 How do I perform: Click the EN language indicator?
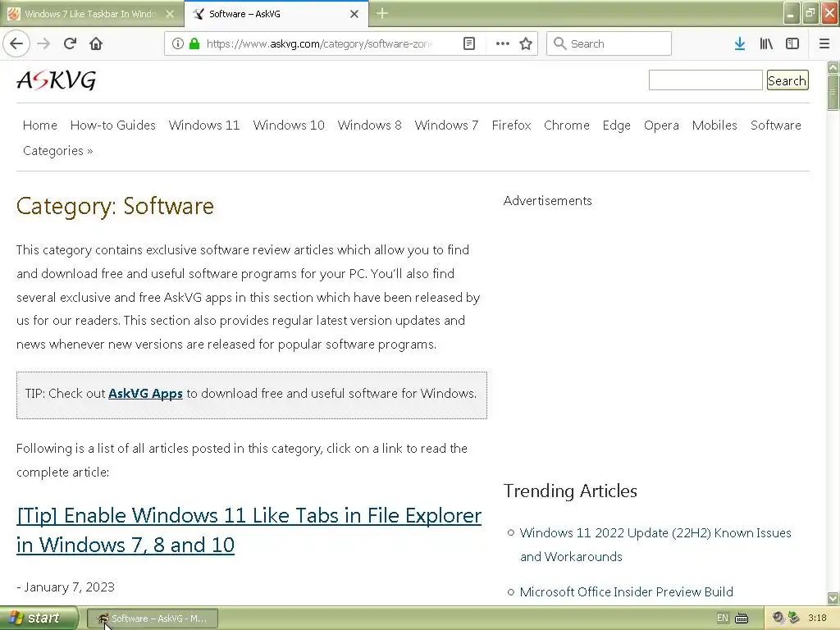[723, 619]
